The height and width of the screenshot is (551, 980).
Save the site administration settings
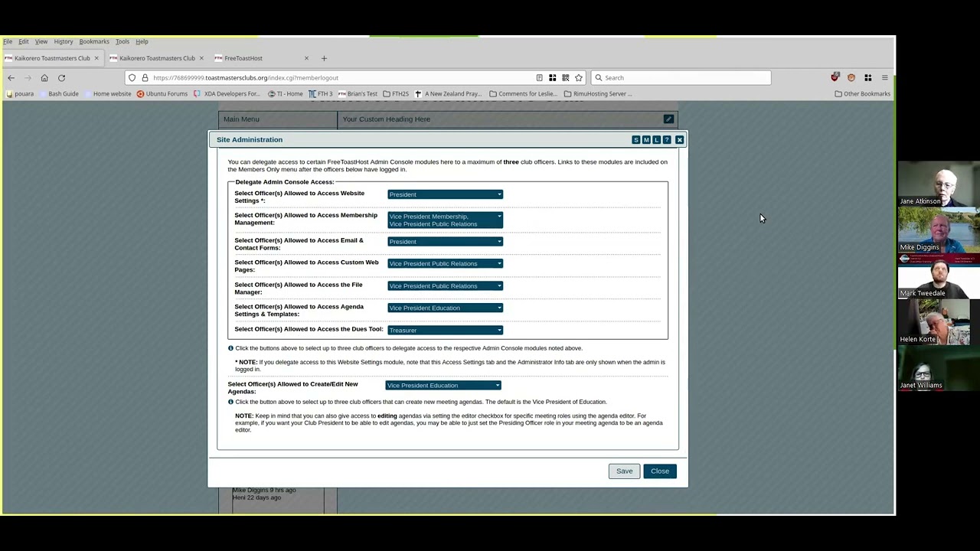click(625, 471)
